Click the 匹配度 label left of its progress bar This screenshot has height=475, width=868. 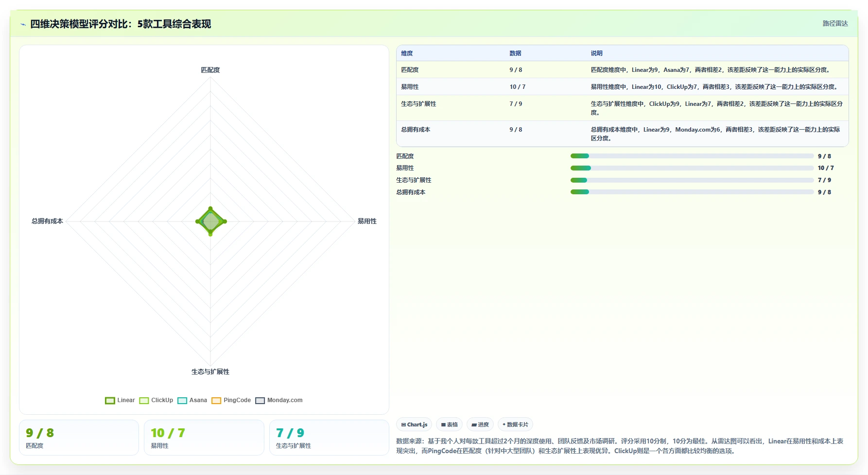pos(405,156)
